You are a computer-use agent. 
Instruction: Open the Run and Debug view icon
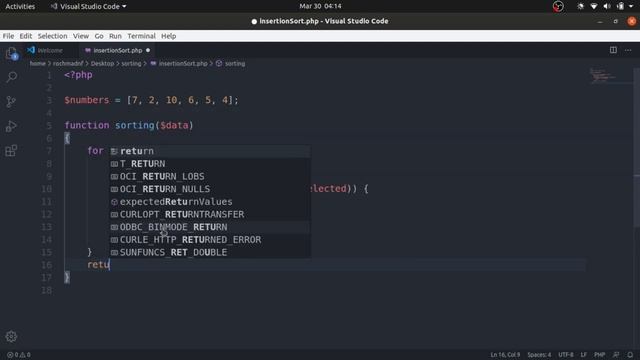pos(11,126)
